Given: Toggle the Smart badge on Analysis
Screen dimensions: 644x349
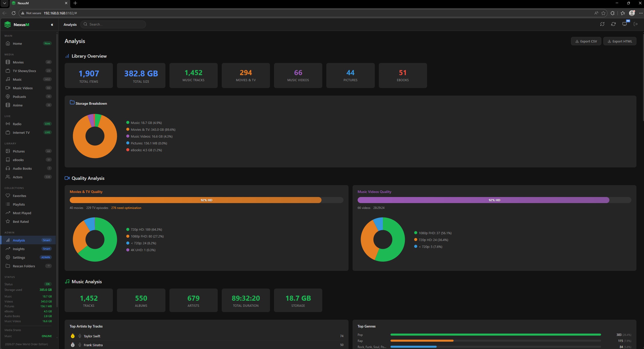Looking at the screenshot, I should tap(46, 240).
